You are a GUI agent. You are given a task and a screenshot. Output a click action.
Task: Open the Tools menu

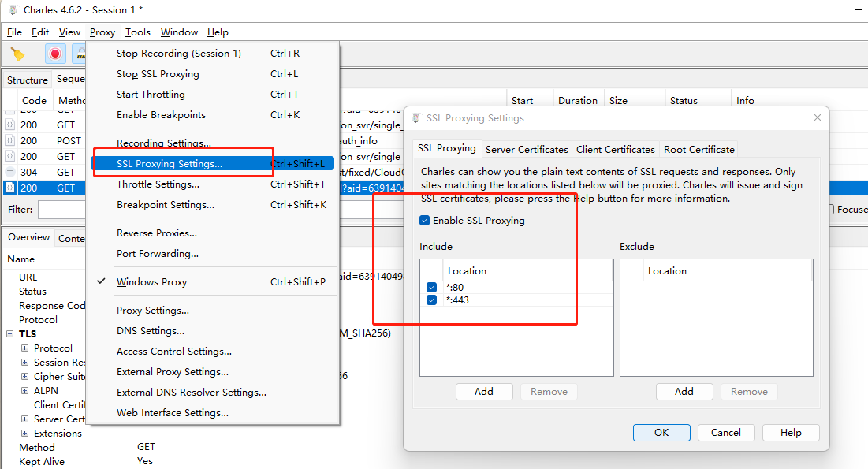click(x=137, y=32)
